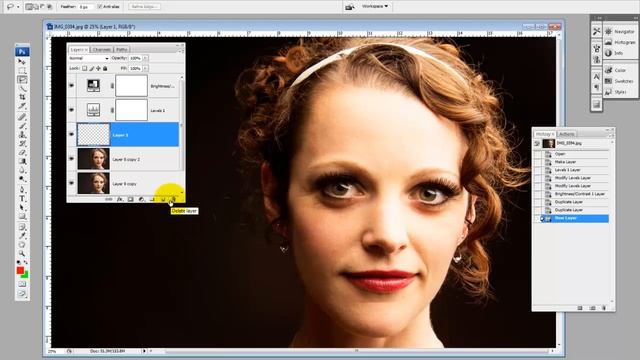Click the Levels 1 layer mask thumbnail
640x360 pixels.
[x=131, y=110]
